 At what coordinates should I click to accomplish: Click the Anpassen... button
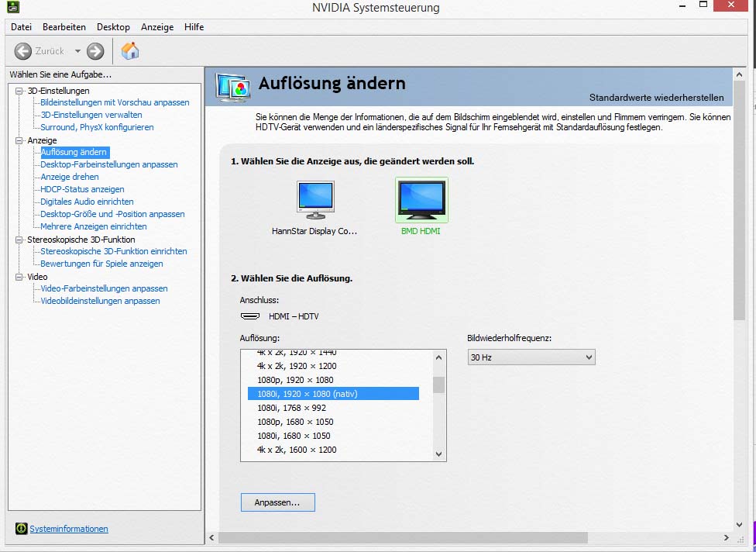click(278, 502)
